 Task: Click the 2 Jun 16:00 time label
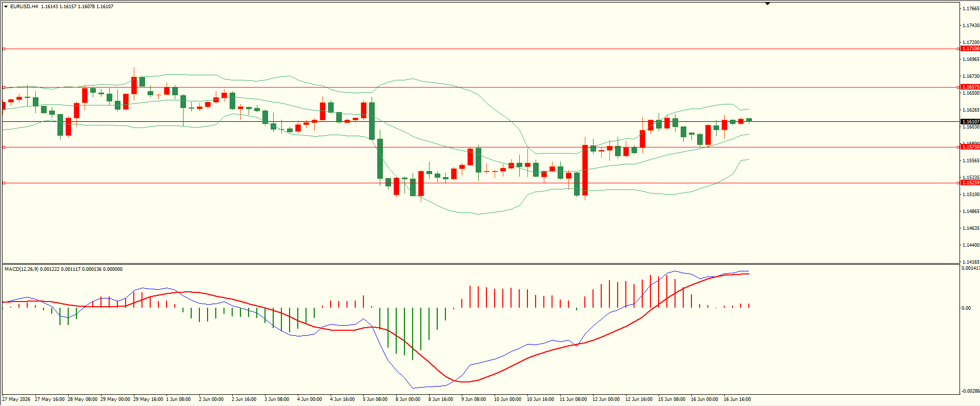[x=244, y=399]
